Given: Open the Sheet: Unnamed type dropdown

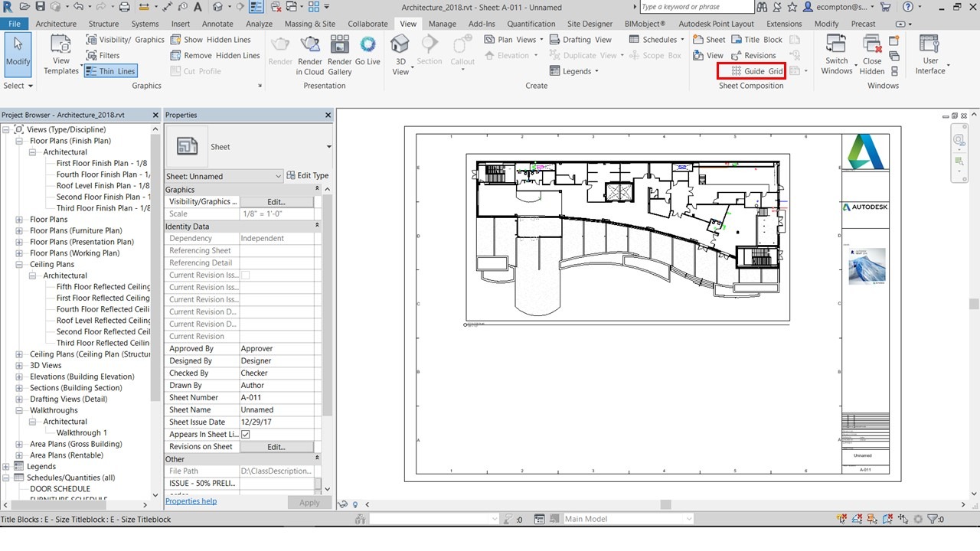Looking at the screenshot, I should click(x=278, y=176).
